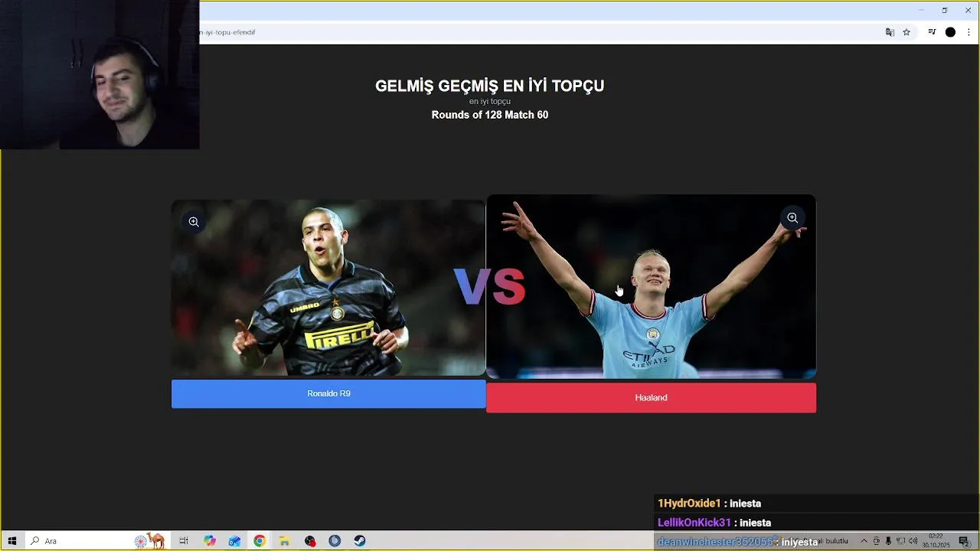Click chat username 1HydrOxide1

pos(689,504)
